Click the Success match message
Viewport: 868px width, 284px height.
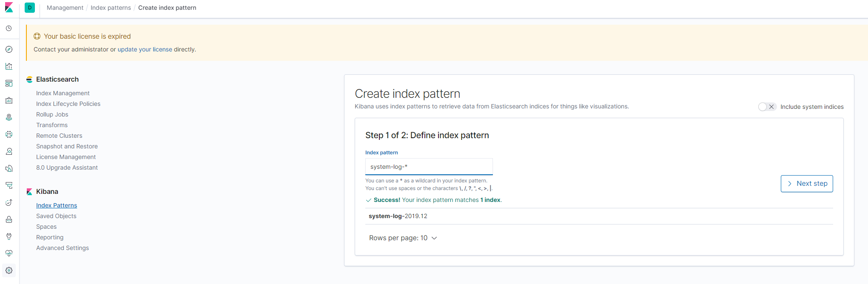pyautogui.click(x=434, y=200)
